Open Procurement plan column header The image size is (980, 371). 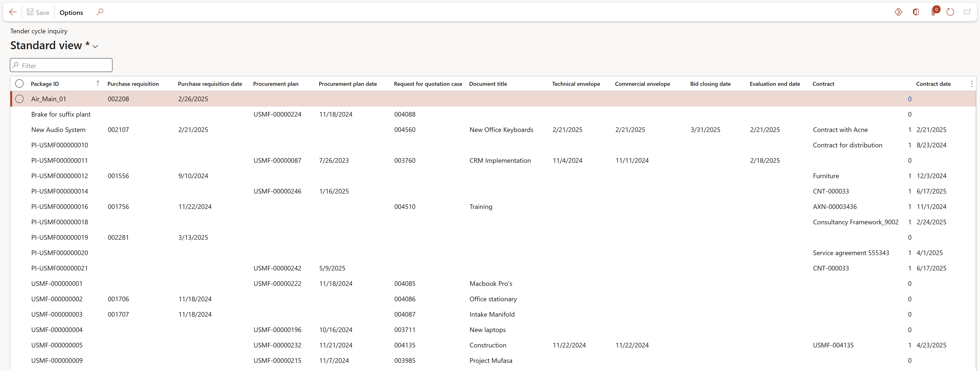276,84
